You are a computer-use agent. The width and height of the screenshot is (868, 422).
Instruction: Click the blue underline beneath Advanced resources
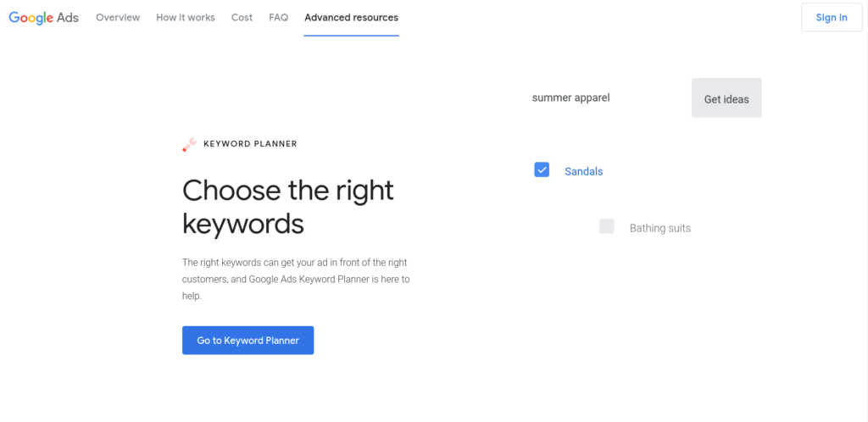[351, 36]
